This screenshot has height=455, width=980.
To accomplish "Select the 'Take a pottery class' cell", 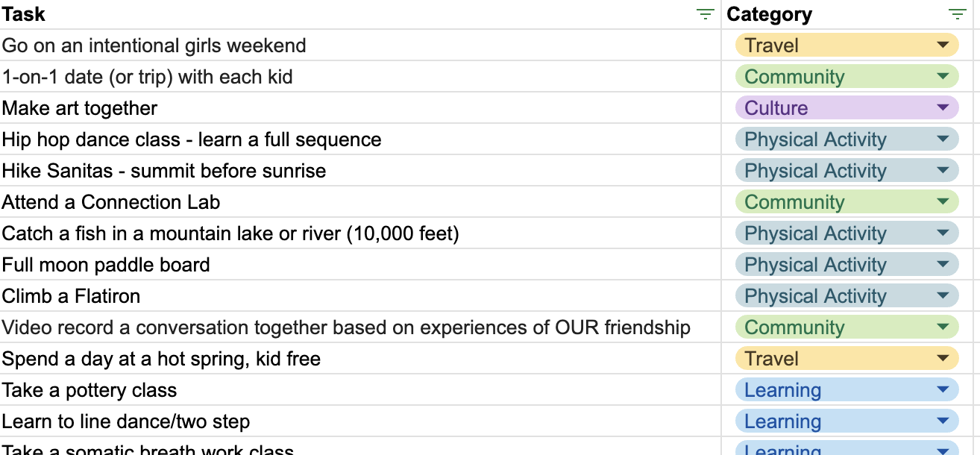I will [x=360, y=390].
